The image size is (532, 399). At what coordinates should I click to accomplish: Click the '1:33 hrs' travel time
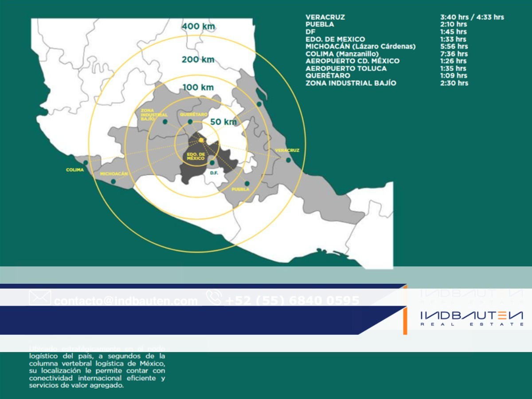coord(454,39)
